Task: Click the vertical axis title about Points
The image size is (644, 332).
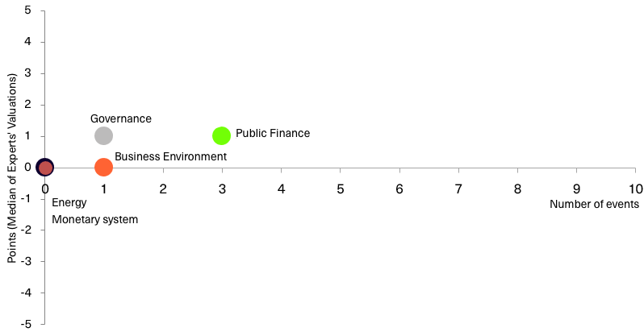Action: tap(13, 169)
